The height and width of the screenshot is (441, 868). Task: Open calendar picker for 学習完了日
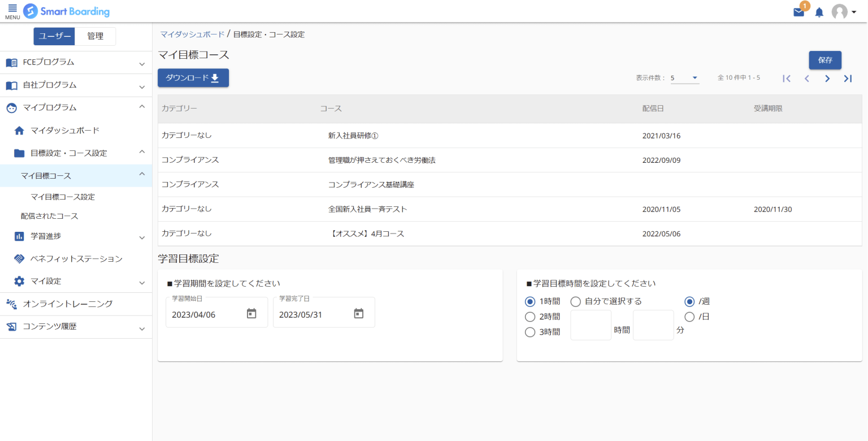pyautogui.click(x=358, y=314)
